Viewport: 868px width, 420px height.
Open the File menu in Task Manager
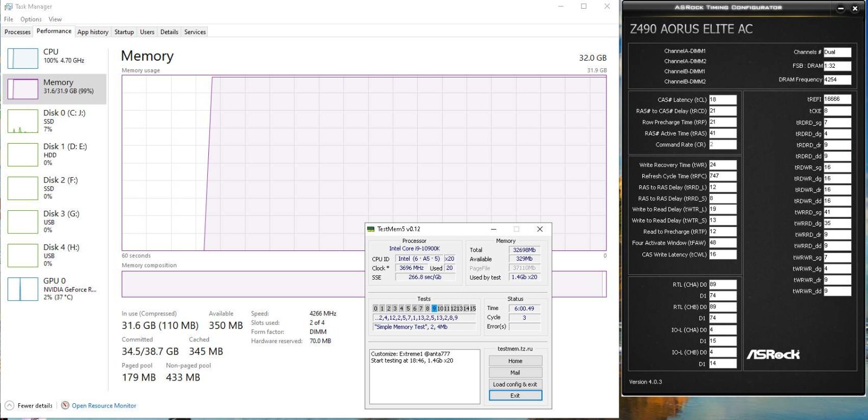[x=9, y=19]
